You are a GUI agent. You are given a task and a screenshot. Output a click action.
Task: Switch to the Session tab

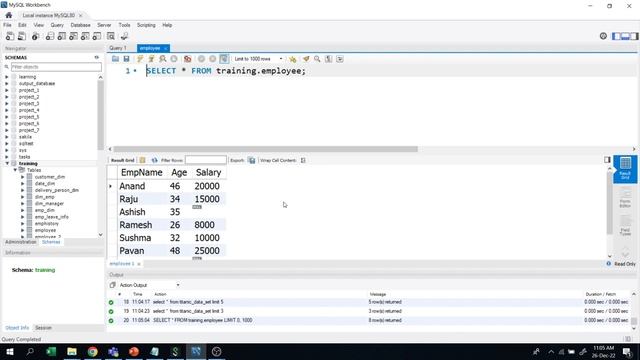(x=43, y=328)
